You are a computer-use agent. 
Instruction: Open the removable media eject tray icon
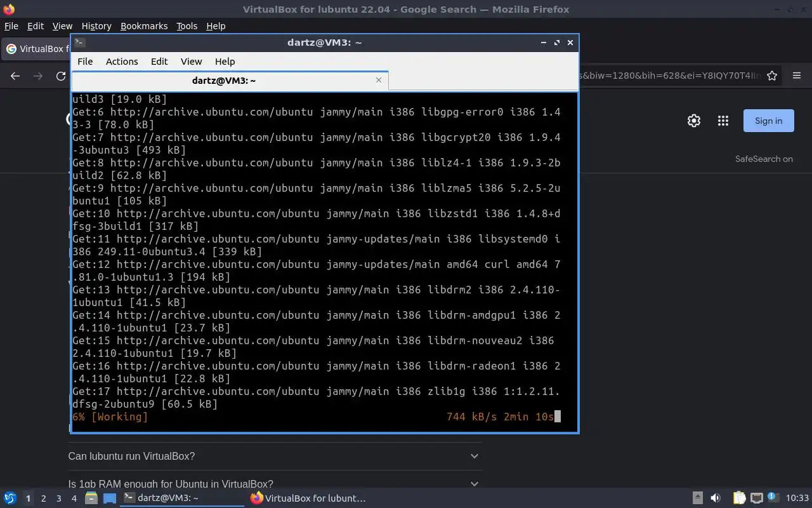pos(697,498)
